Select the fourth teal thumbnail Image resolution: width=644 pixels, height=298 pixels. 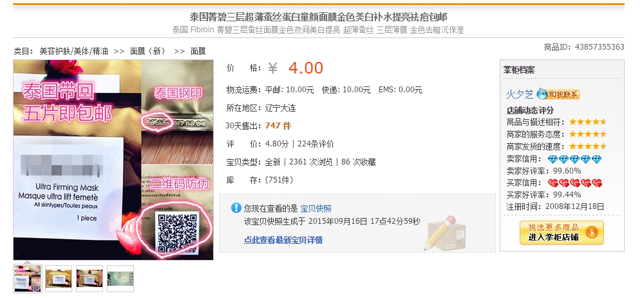120,279
